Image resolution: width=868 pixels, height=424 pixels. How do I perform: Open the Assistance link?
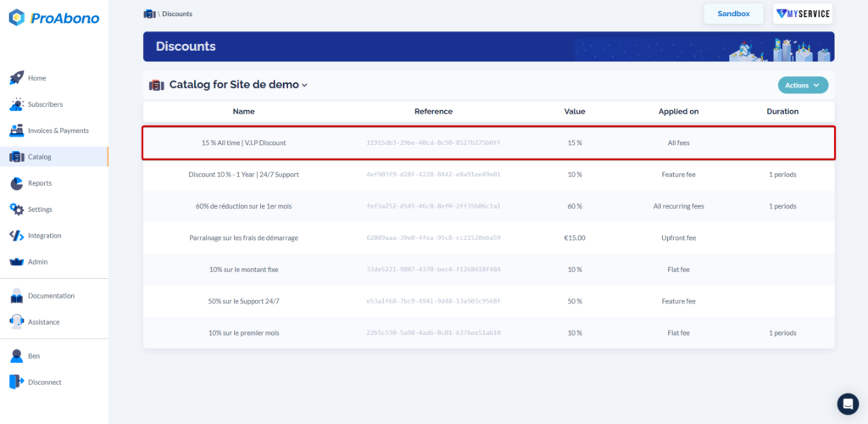coord(44,321)
